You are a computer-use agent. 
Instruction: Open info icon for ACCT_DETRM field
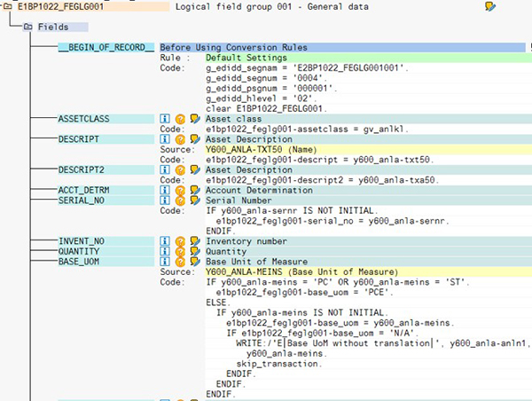coord(165,190)
